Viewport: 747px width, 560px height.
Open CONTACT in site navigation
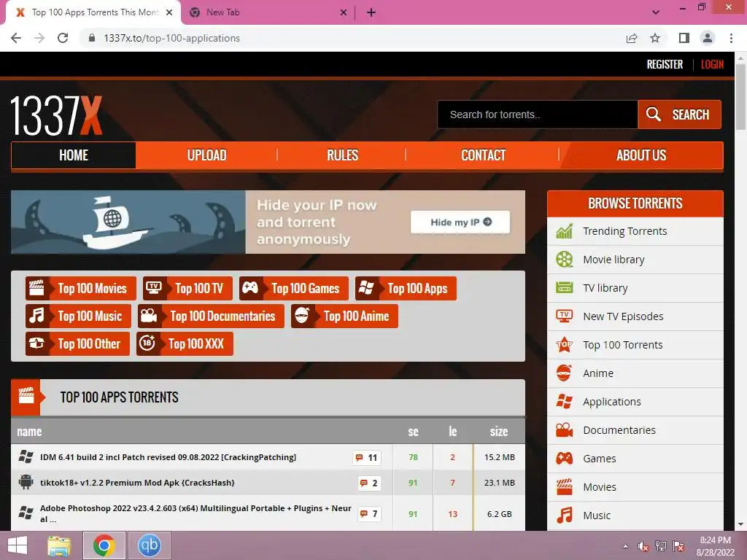click(x=483, y=155)
